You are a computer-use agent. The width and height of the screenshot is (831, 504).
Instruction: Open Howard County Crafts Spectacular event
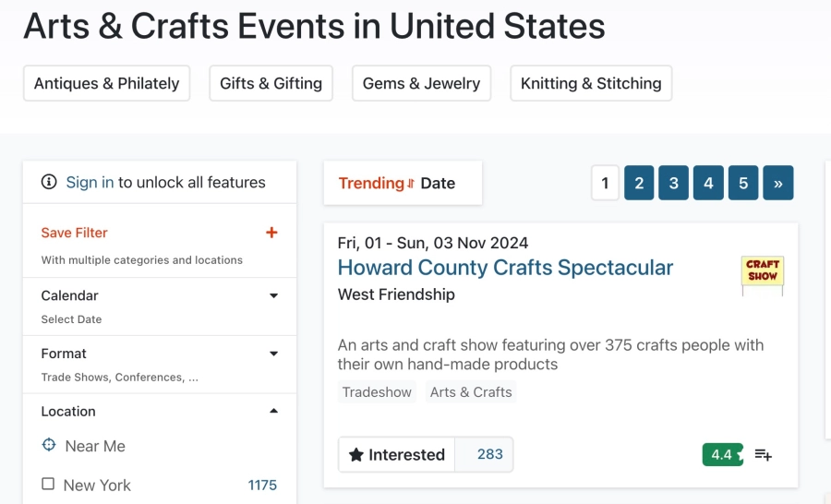point(505,268)
